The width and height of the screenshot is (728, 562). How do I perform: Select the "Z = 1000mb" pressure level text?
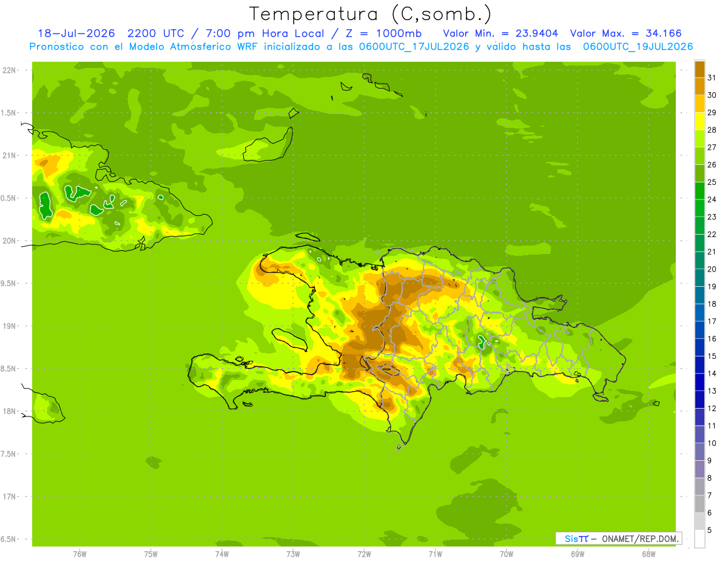384,33
